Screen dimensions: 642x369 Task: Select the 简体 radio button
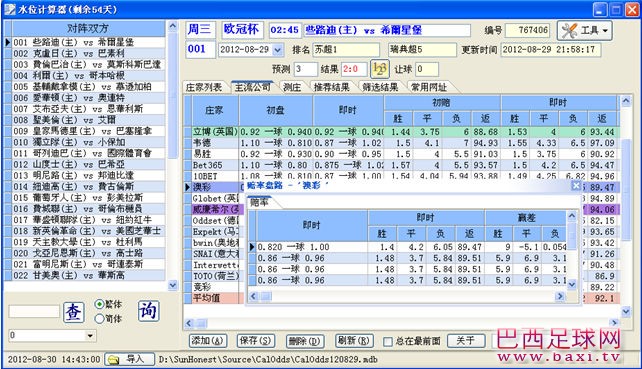pyautogui.click(x=99, y=318)
